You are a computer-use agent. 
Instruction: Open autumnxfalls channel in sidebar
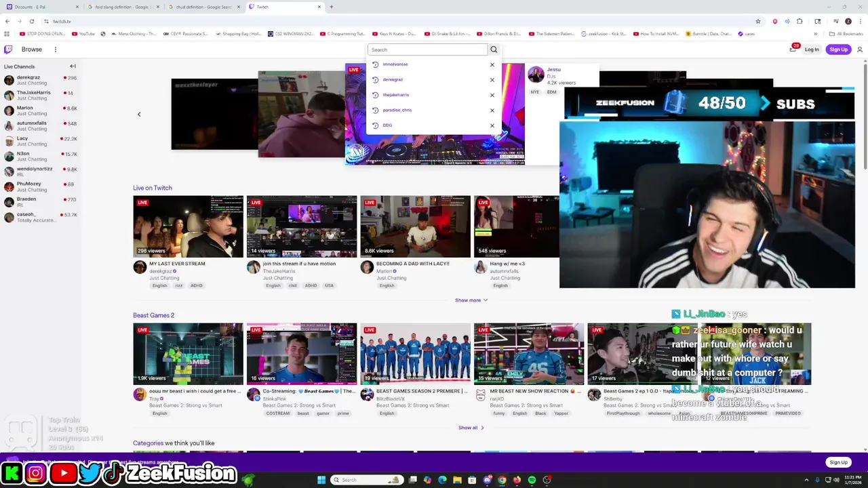[x=39, y=125]
